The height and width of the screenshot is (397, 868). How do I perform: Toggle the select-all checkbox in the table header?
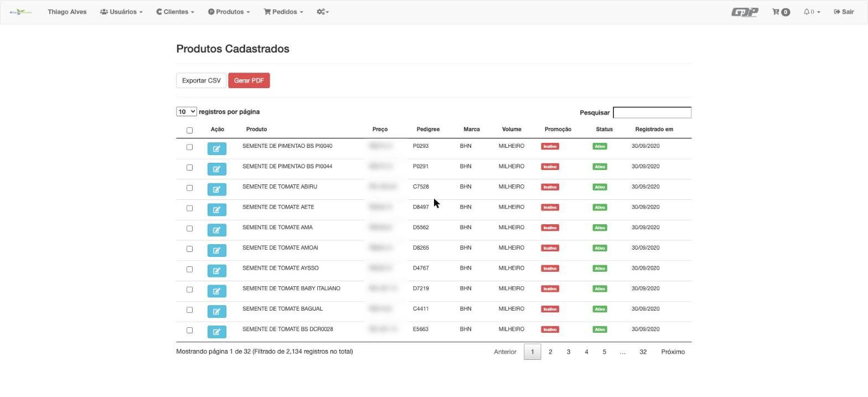tap(189, 130)
